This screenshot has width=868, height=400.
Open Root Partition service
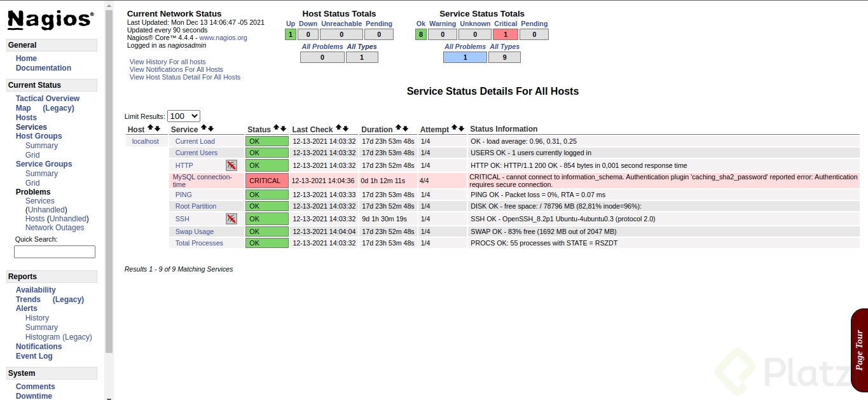click(x=196, y=206)
